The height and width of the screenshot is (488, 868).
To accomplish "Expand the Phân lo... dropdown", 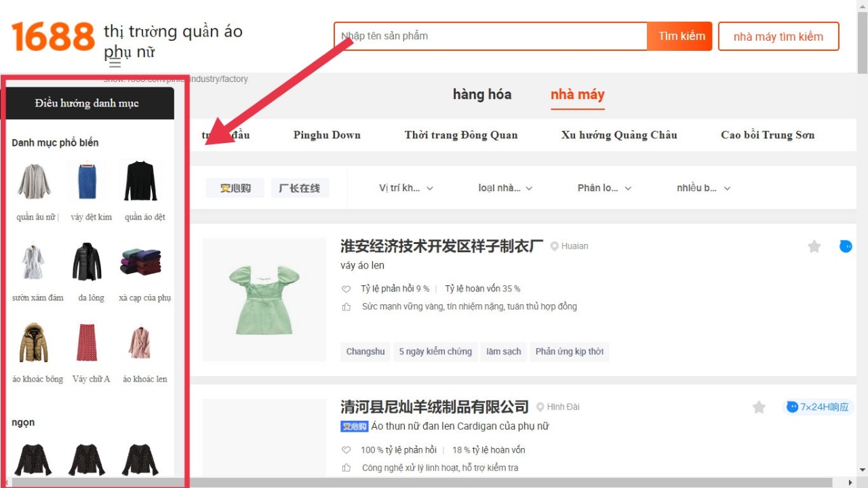I will [604, 188].
